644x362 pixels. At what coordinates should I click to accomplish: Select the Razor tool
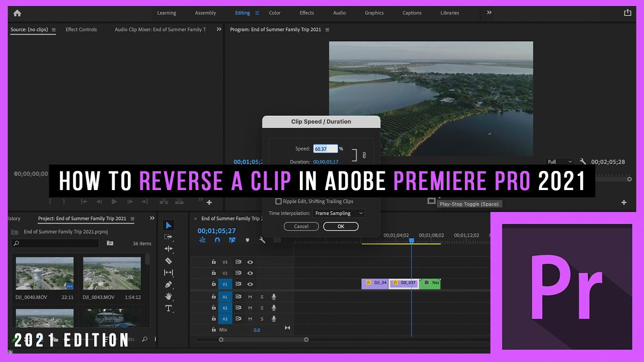(169, 260)
